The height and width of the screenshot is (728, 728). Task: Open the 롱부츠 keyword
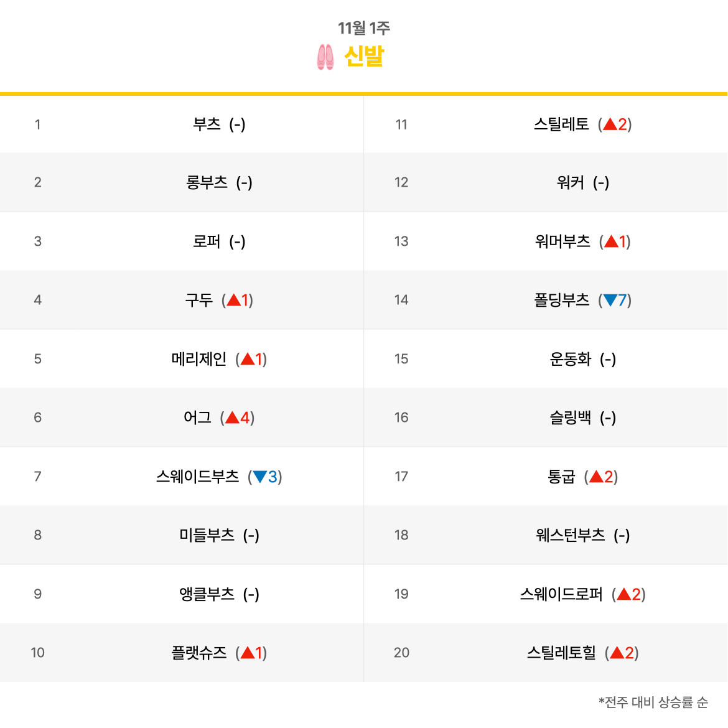pyautogui.click(x=207, y=182)
